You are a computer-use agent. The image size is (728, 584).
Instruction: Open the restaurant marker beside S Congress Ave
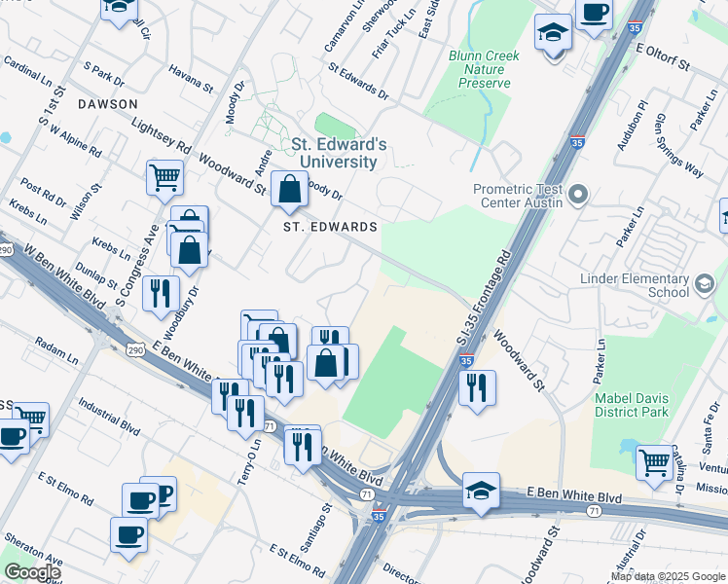162,297
